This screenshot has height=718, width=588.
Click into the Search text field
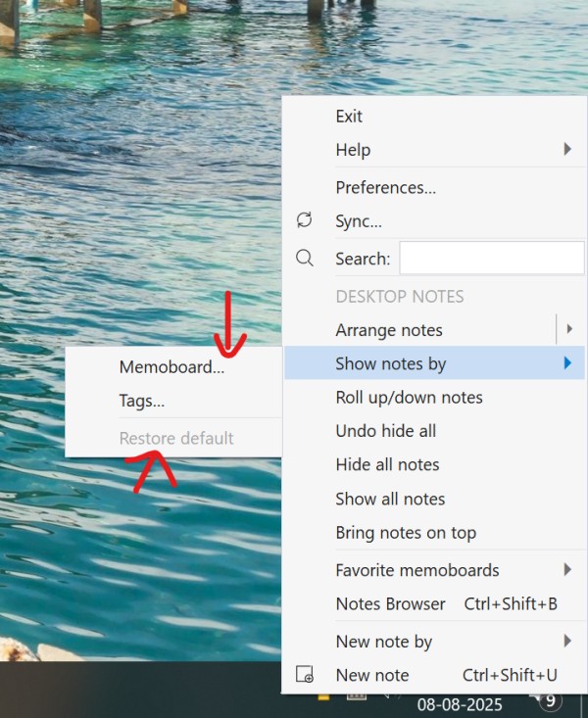pos(491,259)
